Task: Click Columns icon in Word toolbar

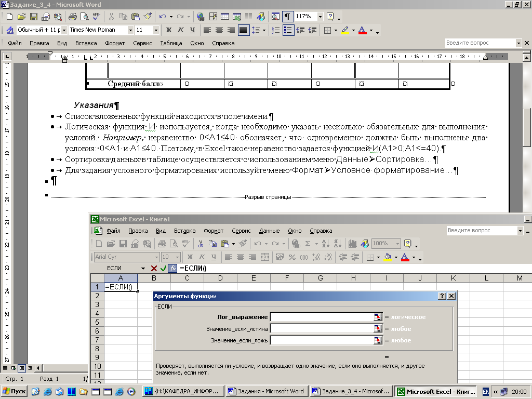Action: point(248,16)
